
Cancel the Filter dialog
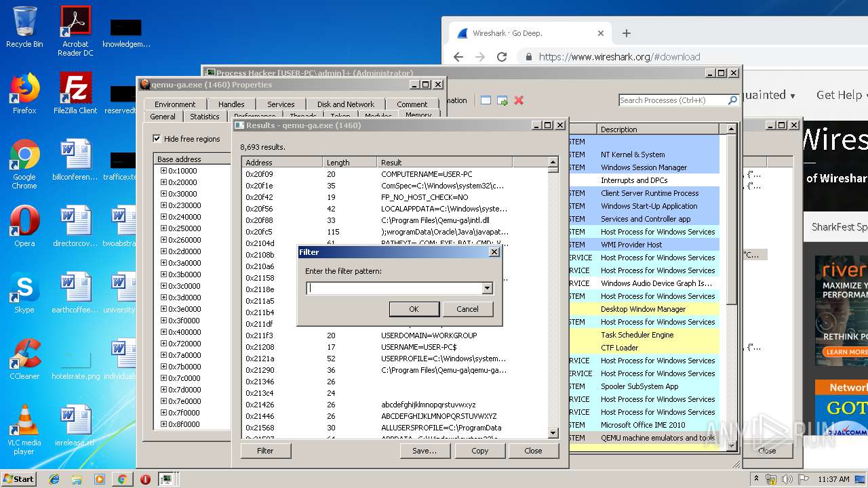467,309
